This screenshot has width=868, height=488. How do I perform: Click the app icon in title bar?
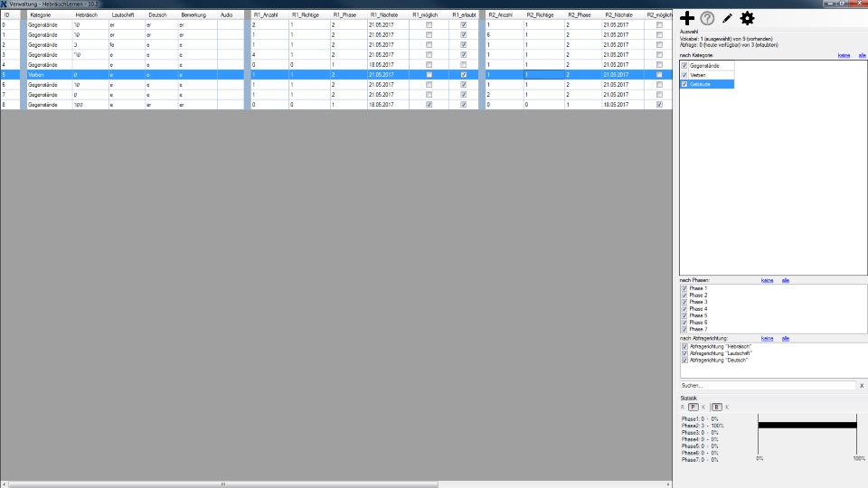pyautogui.click(x=5, y=4)
